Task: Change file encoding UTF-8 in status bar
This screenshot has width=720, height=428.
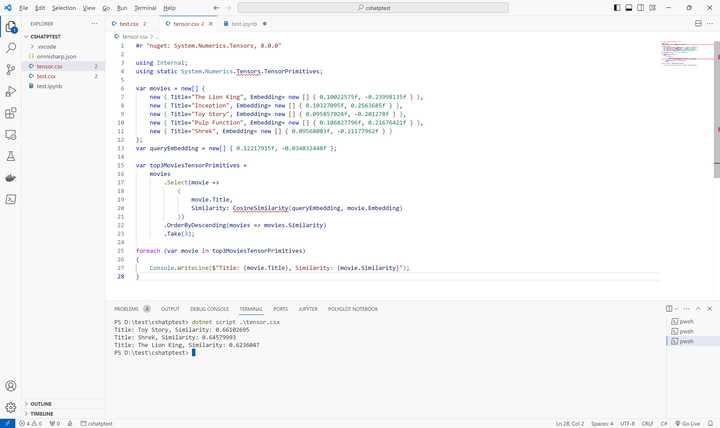Action: tap(627, 423)
